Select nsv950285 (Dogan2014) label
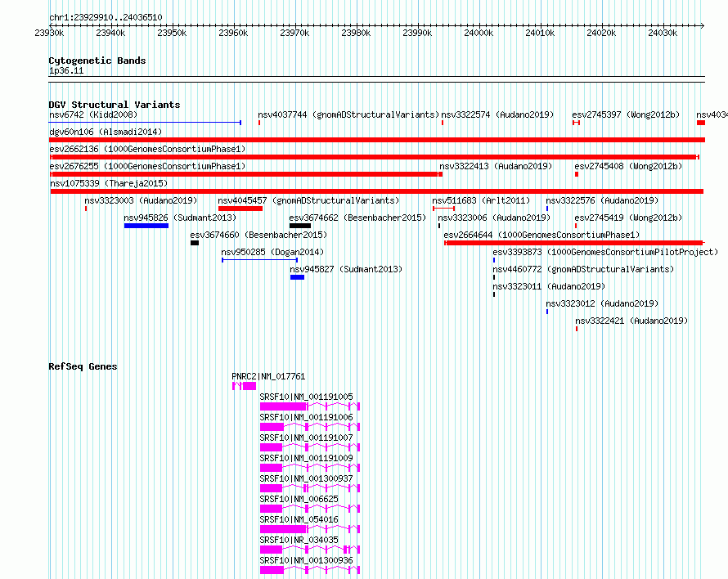Viewport: 728px width, 579px height. click(272, 252)
